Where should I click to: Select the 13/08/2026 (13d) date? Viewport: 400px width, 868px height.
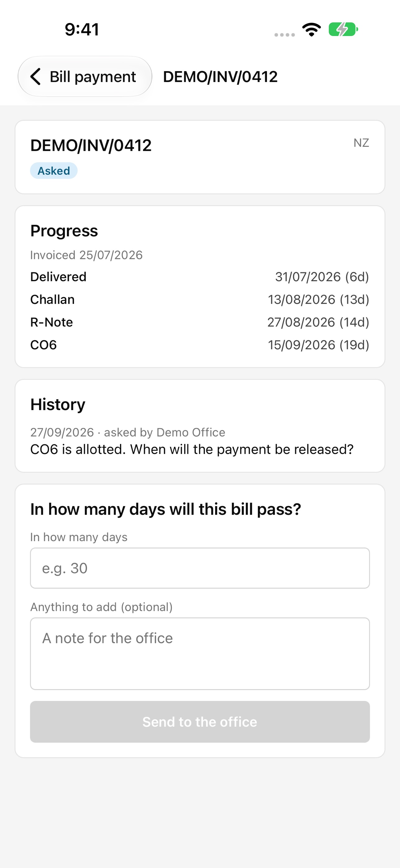pyautogui.click(x=318, y=300)
